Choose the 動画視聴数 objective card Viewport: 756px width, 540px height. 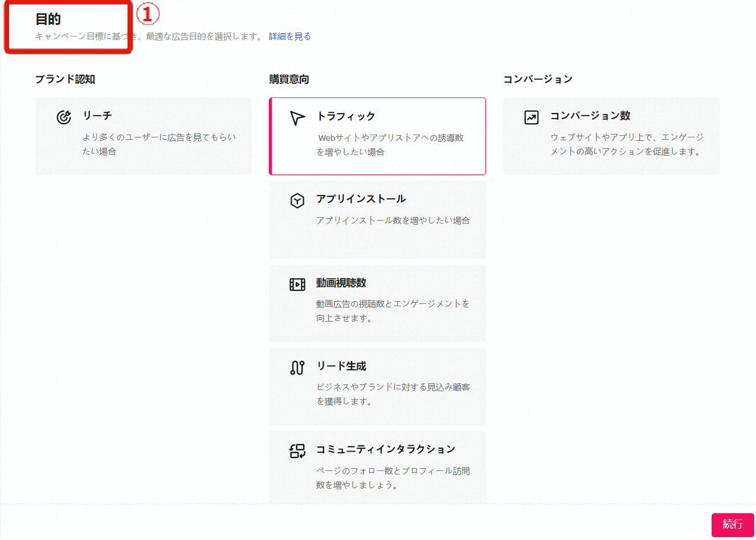377,303
